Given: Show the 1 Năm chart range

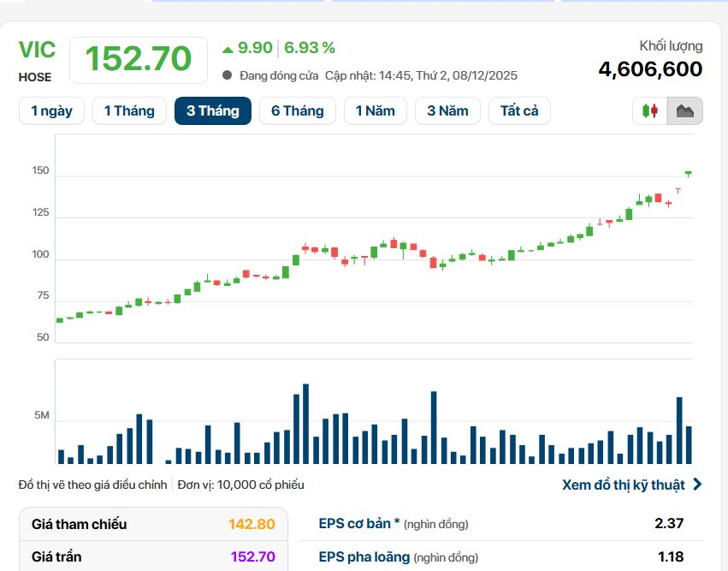Looking at the screenshot, I should tap(376, 110).
